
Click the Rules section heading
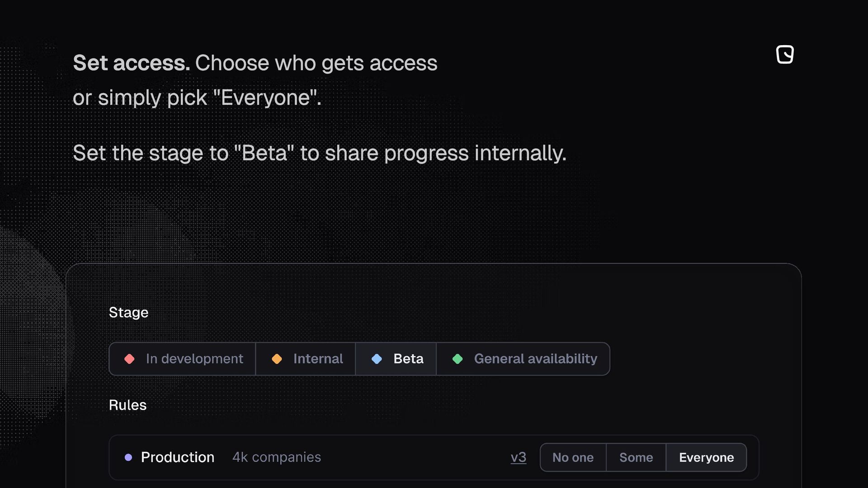click(127, 405)
